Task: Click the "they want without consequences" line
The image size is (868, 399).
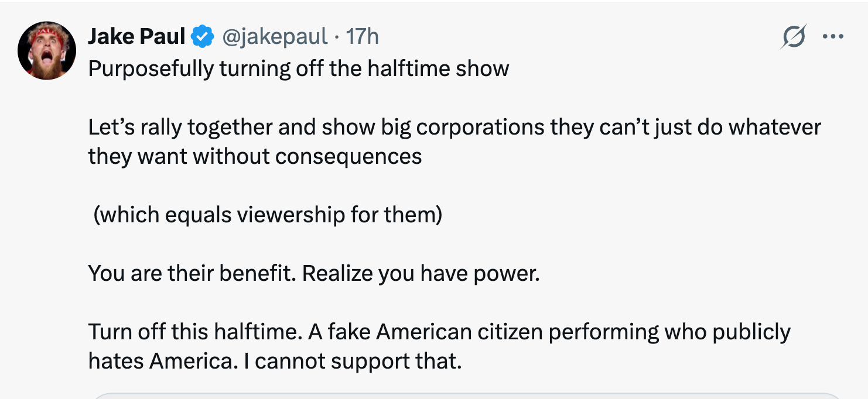Action: tap(255, 156)
